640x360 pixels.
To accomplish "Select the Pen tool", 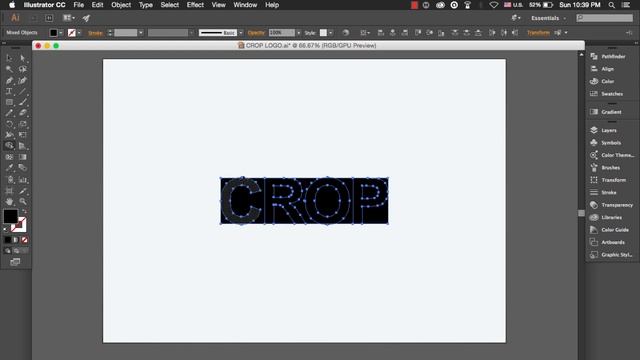I will (9, 80).
